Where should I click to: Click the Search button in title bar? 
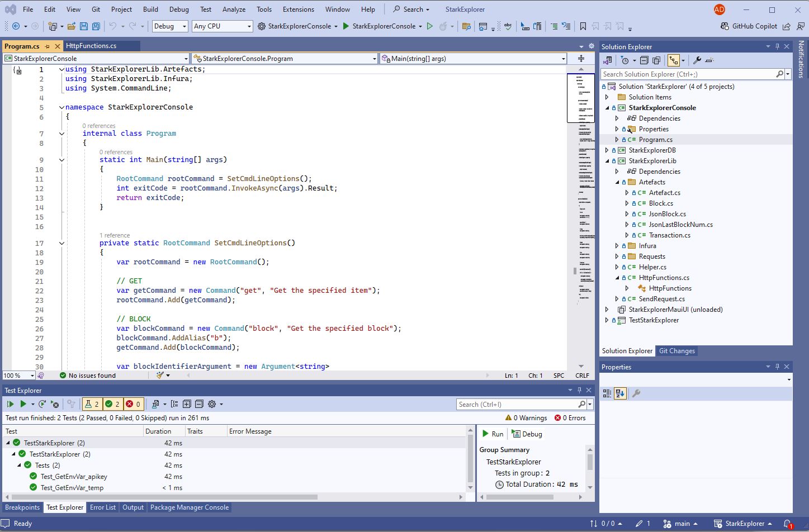click(411, 9)
